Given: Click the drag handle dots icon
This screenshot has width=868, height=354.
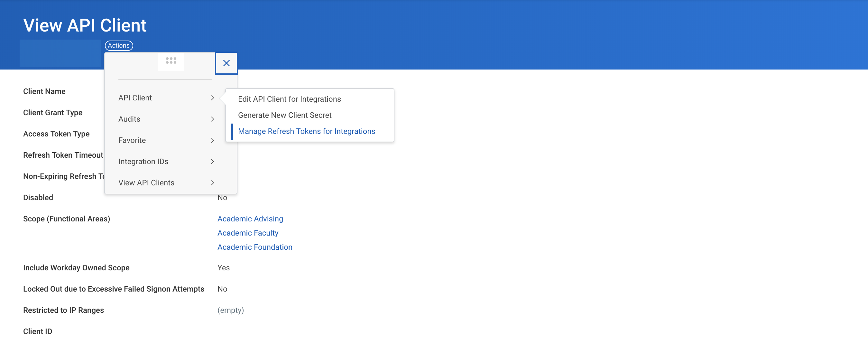Looking at the screenshot, I should 171,61.
